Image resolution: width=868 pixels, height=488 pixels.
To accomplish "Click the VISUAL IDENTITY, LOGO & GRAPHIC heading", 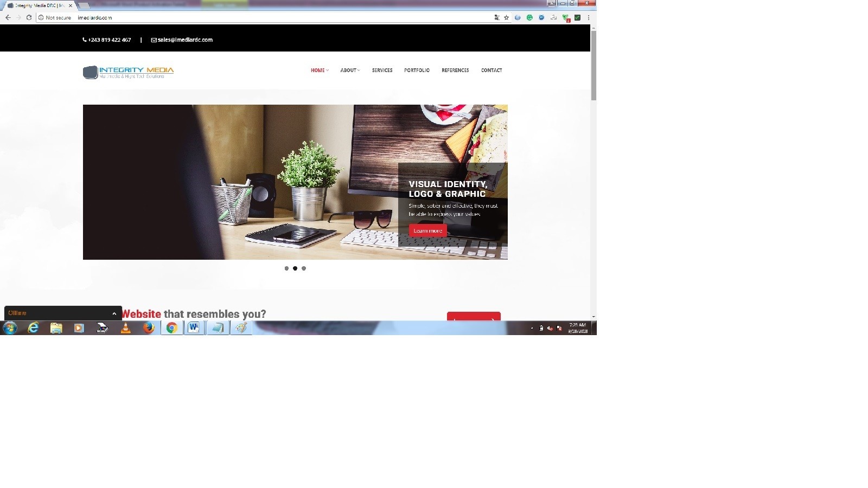I will pyautogui.click(x=448, y=189).
